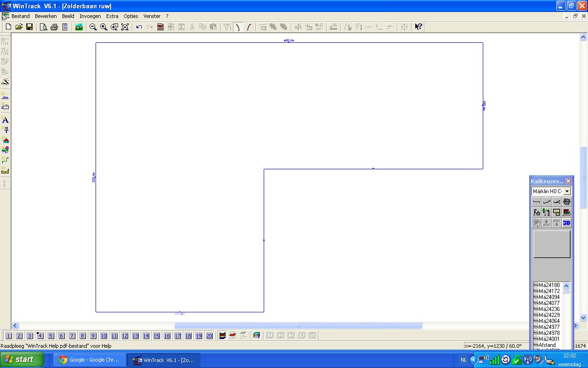Click the Windows start button
The height and width of the screenshot is (368, 588).
(x=22, y=359)
